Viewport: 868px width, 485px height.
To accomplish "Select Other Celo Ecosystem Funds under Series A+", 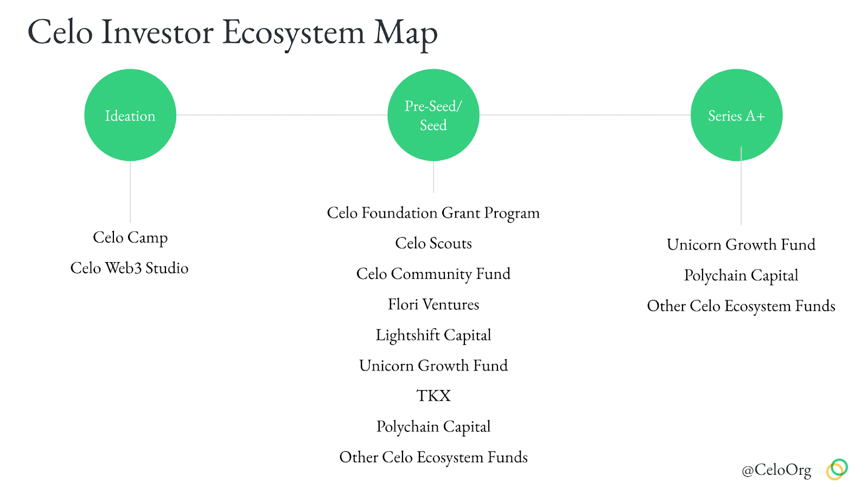I will point(741,306).
